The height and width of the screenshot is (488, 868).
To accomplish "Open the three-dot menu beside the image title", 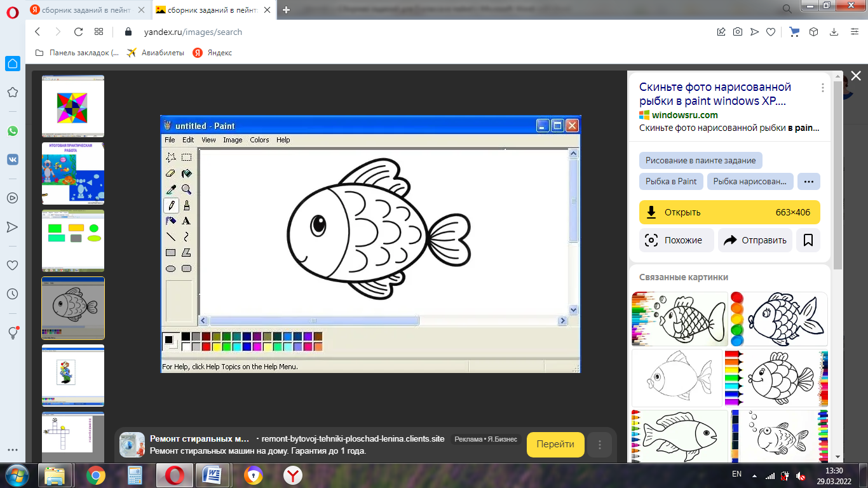I will 823,88.
